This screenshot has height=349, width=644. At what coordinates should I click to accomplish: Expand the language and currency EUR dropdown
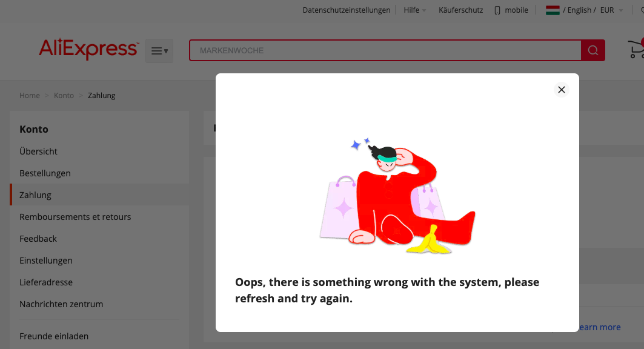tap(611, 10)
